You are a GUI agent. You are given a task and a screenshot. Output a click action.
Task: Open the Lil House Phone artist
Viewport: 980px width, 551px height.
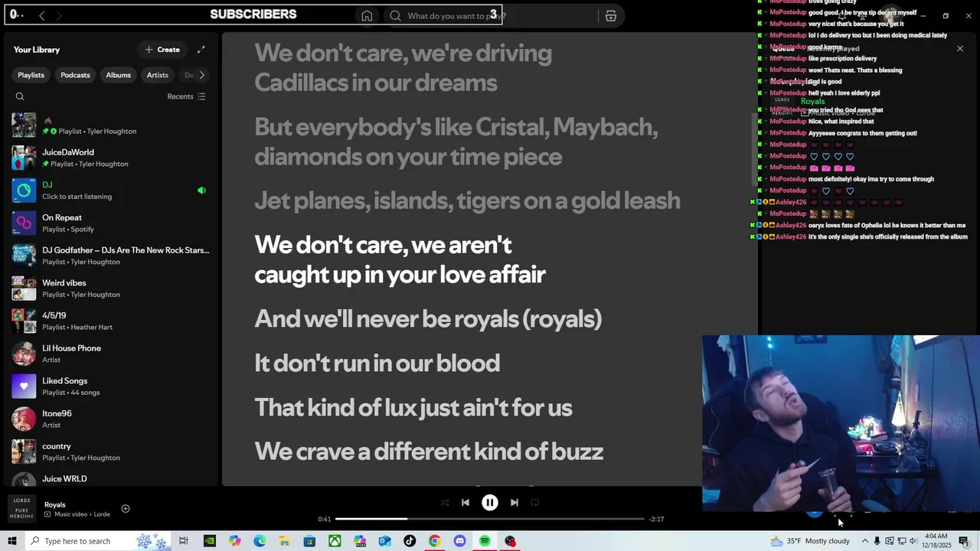click(111, 354)
